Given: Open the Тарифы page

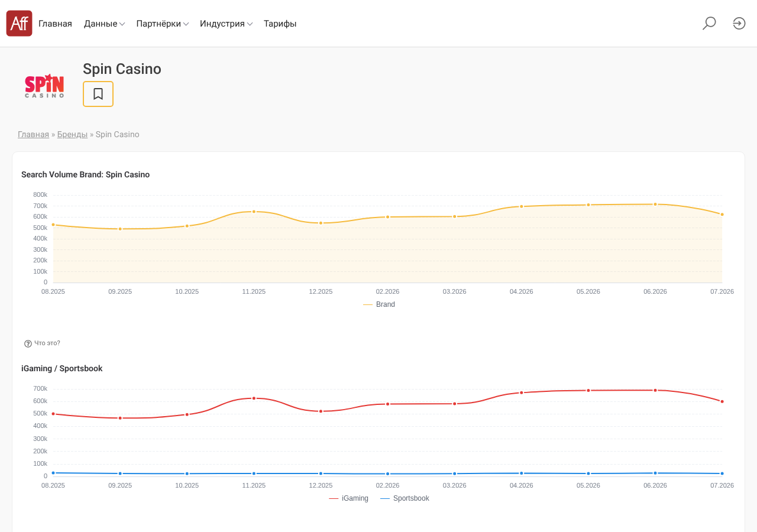Looking at the screenshot, I should [280, 24].
